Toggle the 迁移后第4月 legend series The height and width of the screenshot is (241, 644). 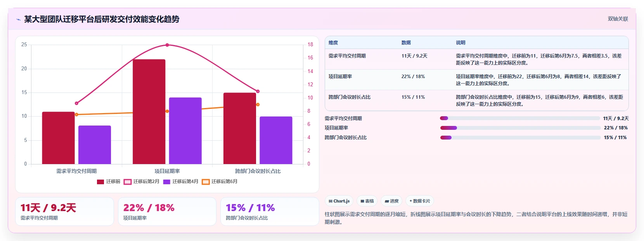[x=181, y=182]
